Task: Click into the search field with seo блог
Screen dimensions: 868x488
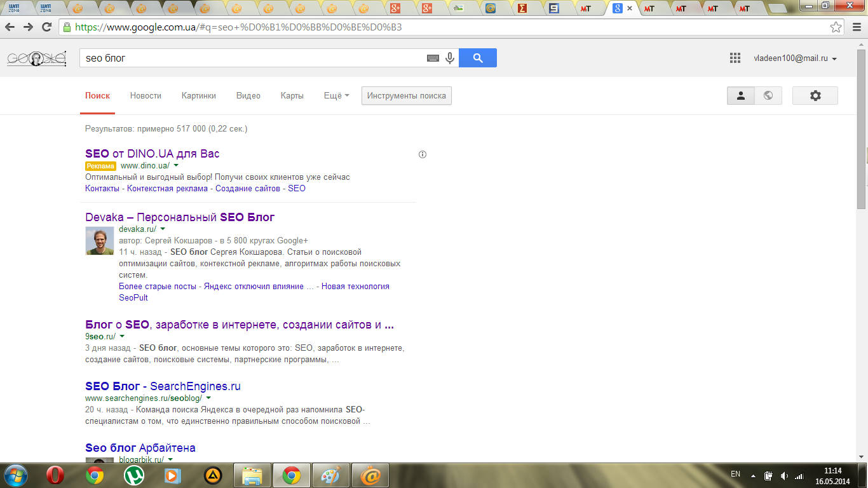Action: 254,58
